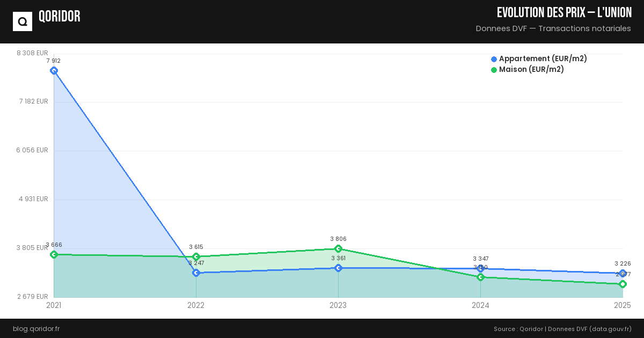Click the QORIDOR brand name
This screenshot has height=338, width=644.
(59, 17)
